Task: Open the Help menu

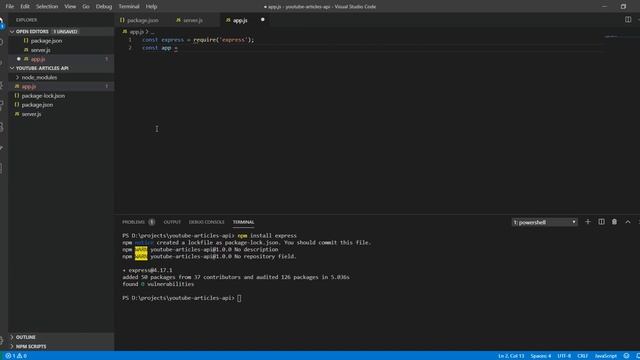Action: (151, 7)
